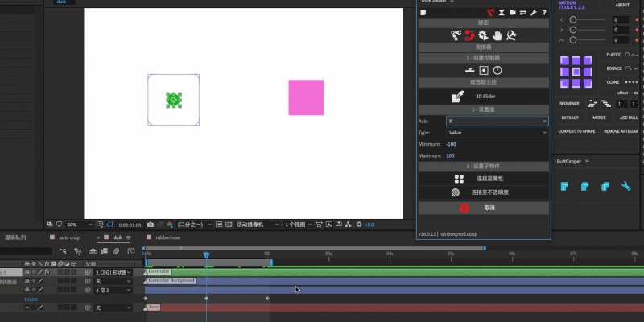The height and width of the screenshot is (322, 644).
Task: Click the BOUNCE button in Motion Tools
Action: tap(621, 68)
